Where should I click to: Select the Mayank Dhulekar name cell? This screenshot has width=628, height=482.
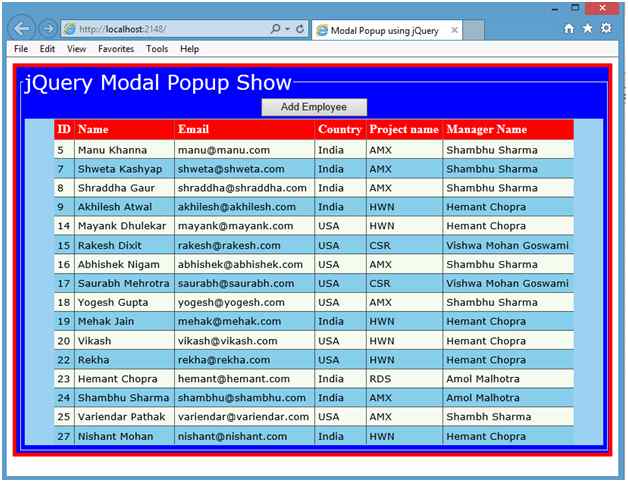[124, 226]
